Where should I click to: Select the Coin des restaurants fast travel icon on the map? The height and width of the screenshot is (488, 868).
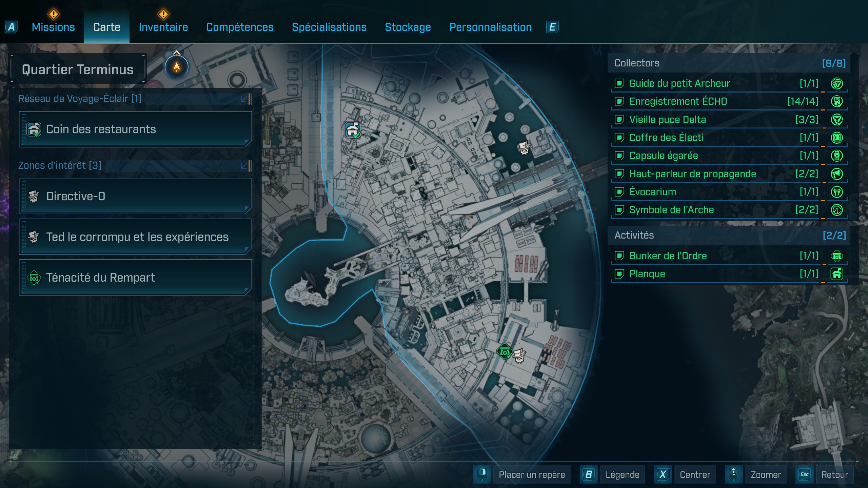[353, 130]
